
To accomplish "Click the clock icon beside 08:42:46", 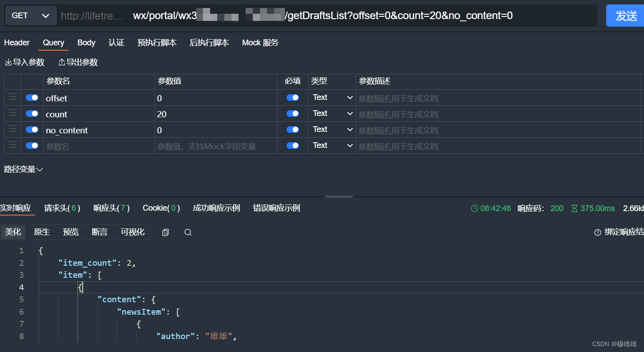I will 474,208.
